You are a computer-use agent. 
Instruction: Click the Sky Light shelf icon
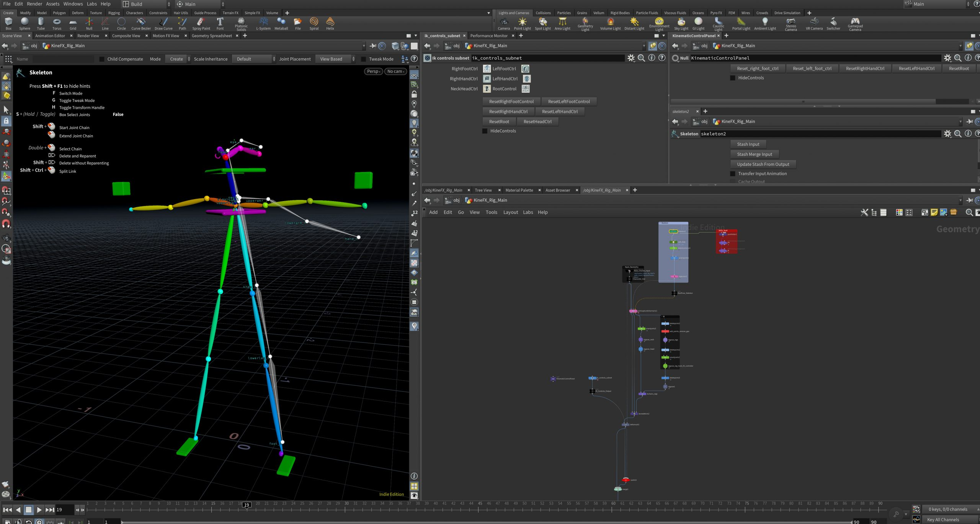(681, 23)
